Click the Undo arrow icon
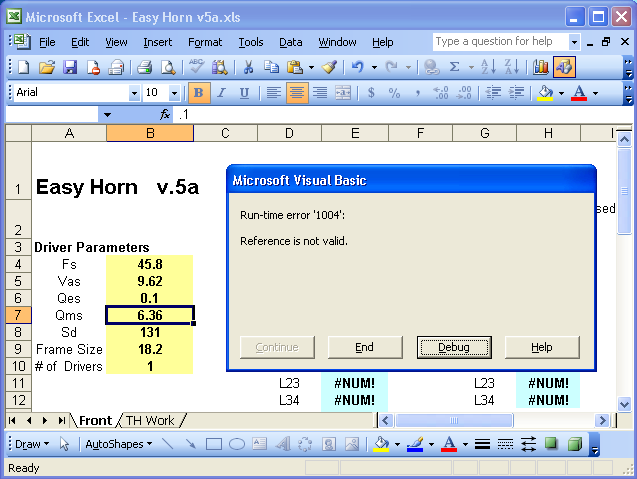Viewport: 637px width, 479px height. click(x=357, y=67)
